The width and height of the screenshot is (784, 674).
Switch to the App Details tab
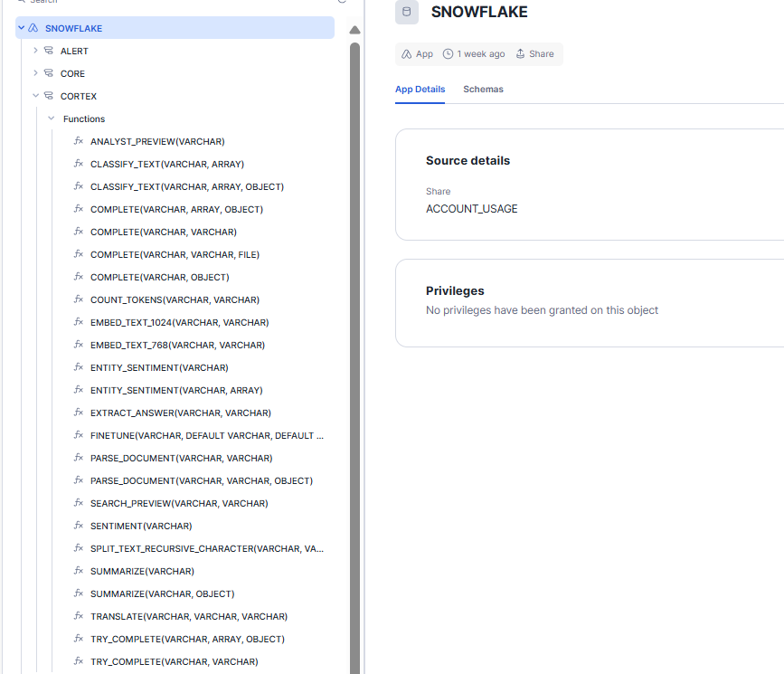[x=420, y=89]
